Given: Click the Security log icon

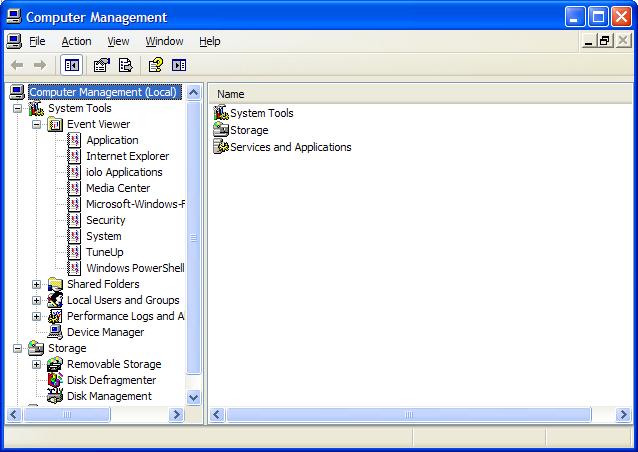Looking at the screenshot, I should click(x=74, y=220).
